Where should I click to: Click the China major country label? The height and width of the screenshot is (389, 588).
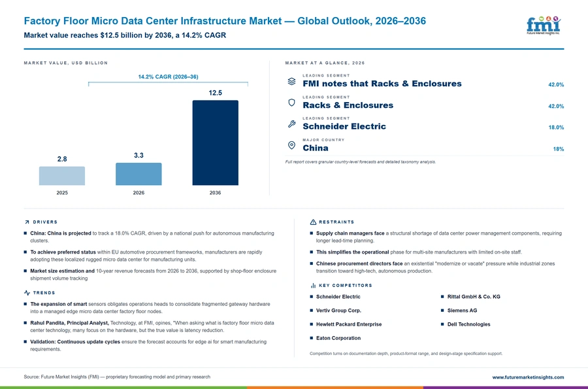tap(316, 148)
